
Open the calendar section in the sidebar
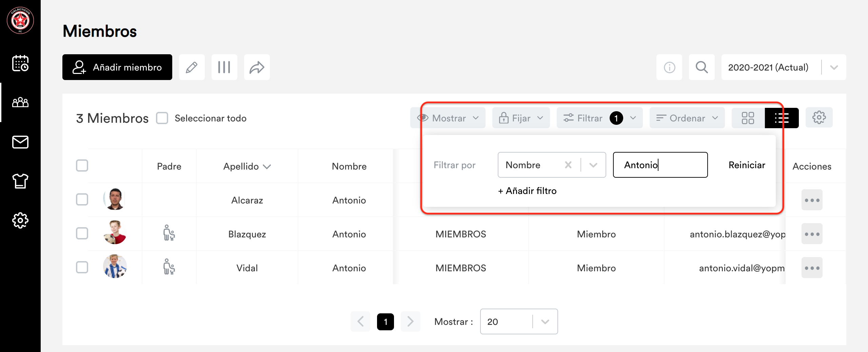(20, 63)
